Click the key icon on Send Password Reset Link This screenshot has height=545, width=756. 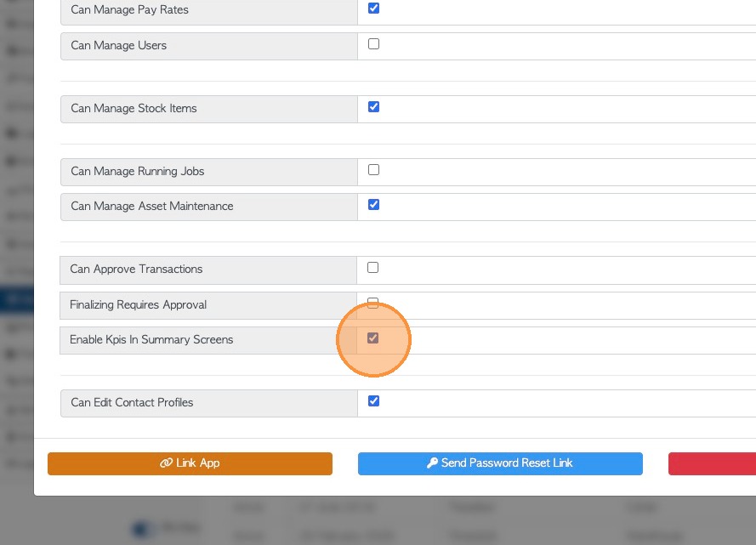point(432,463)
